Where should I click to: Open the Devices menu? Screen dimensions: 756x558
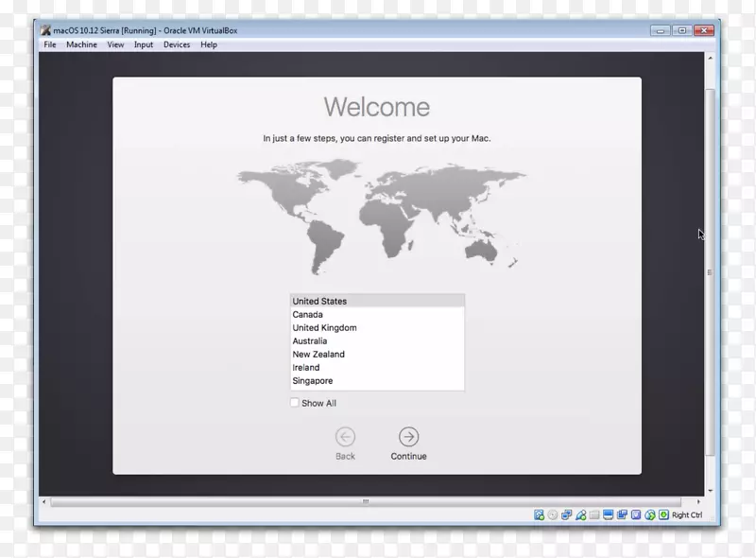[x=176, y=44]
